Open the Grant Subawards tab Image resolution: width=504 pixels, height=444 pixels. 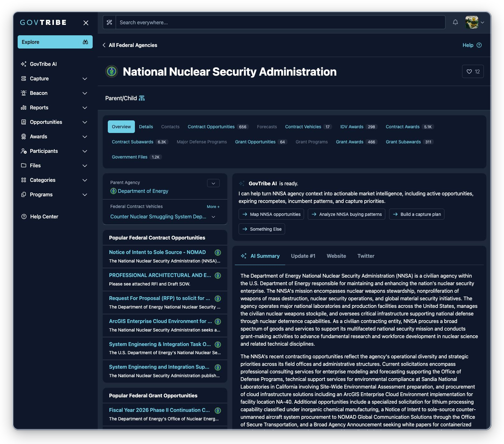(410, 142)
